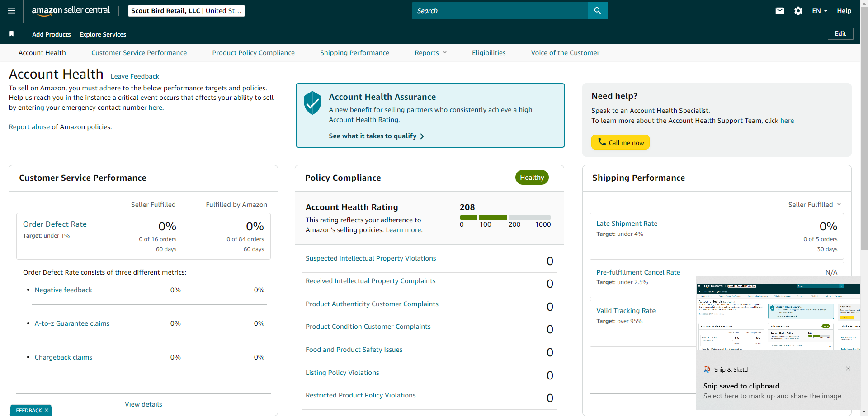Open Received Intellectual Property Complaints

(371, 281)
